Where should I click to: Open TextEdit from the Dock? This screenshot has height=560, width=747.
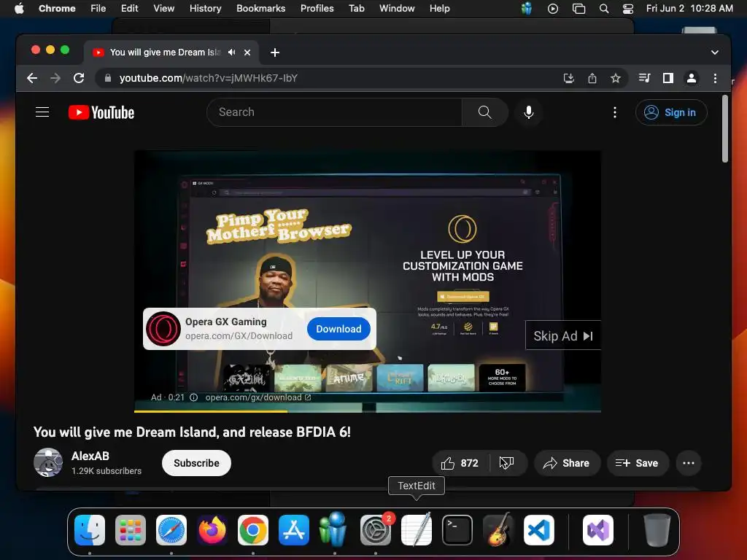click(x=417, y=530)
